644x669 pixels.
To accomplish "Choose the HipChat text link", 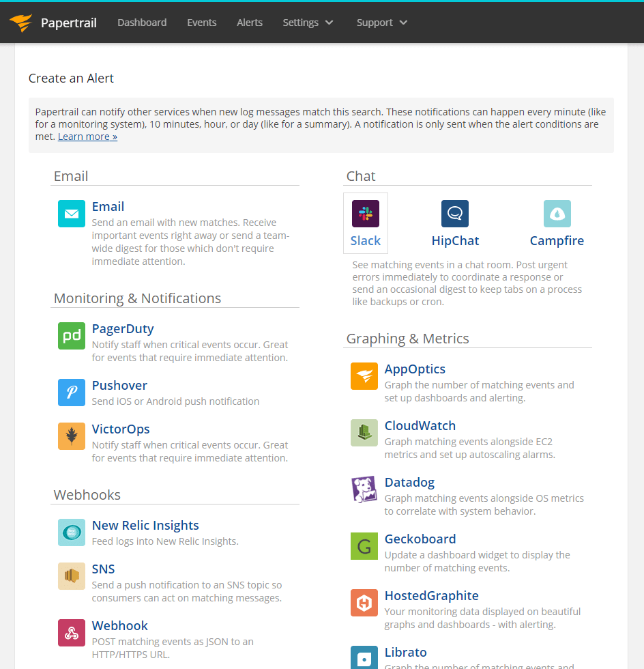I will [x=455, y=240].
